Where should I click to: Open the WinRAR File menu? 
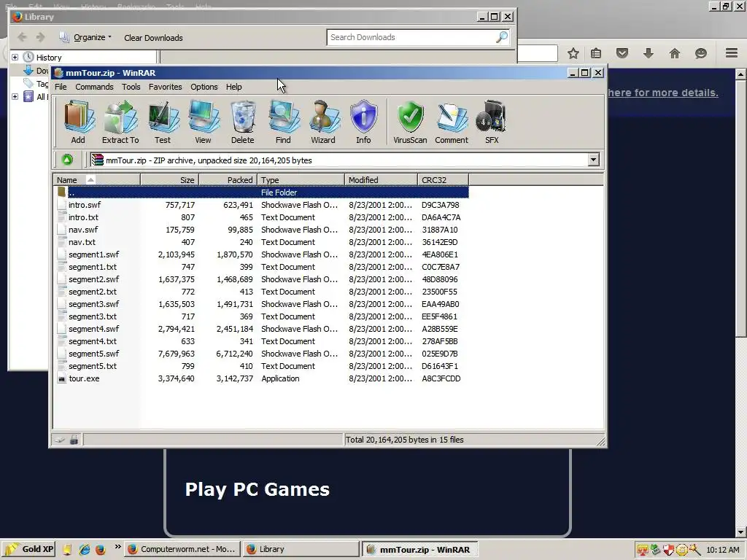[61, 87]
